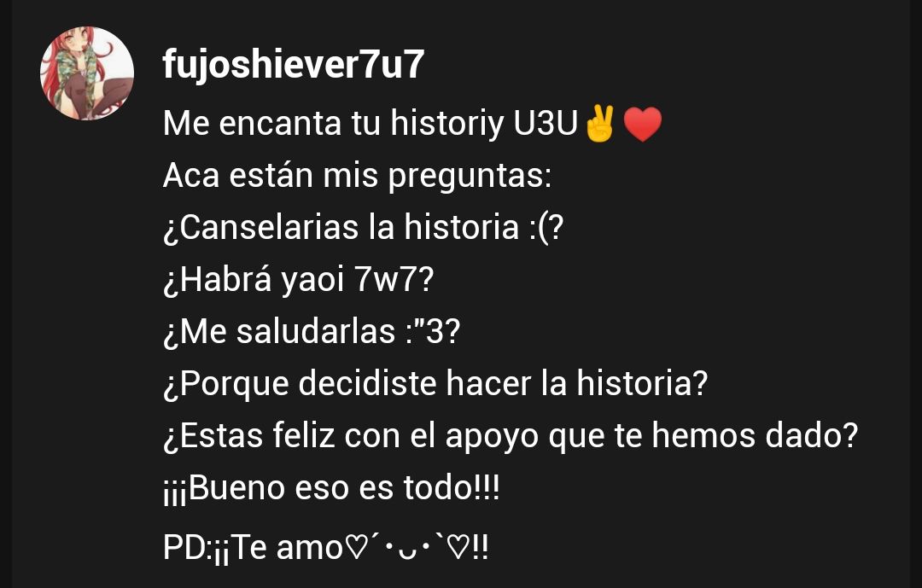Click the kaomoji smile between the hearts

[406, 549]
